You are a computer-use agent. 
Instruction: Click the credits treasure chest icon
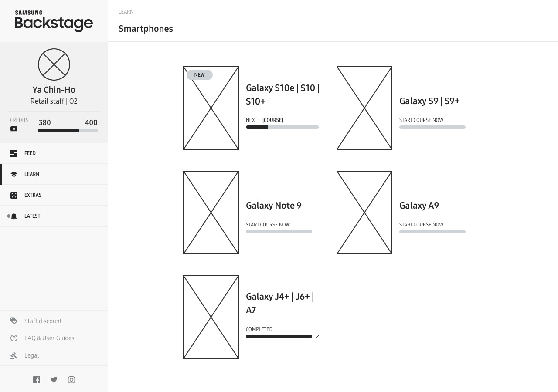pyautogui.click(x=14, y=129)
